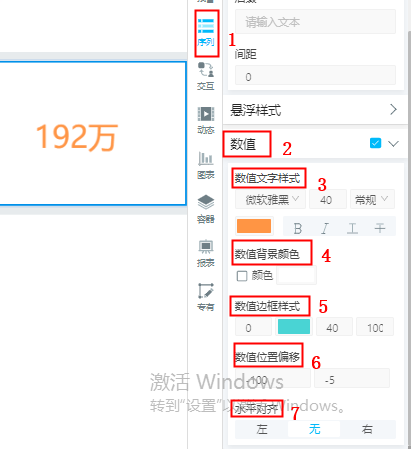Image resolution: width=411 pixels, height=449 pixels.
Task: Uncheck the 数值 section checkbox
Action: (375, 143)
